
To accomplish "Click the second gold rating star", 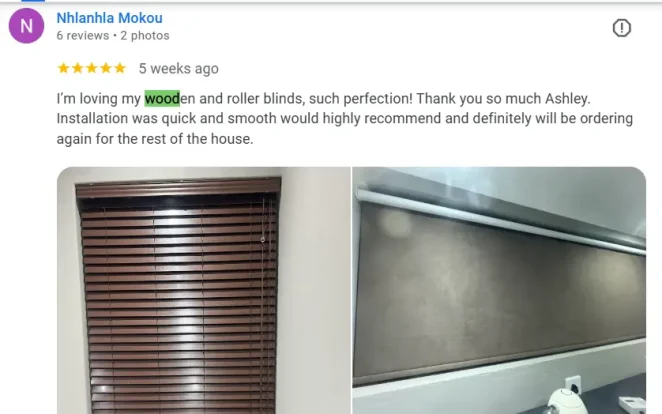I will pyautogui.click(x=78, y=68).
